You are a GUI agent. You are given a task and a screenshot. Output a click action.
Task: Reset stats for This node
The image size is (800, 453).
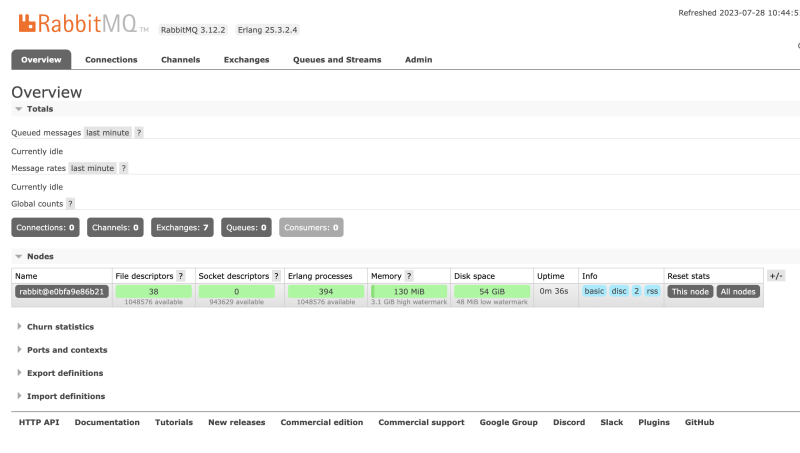[x=690, y=291]
